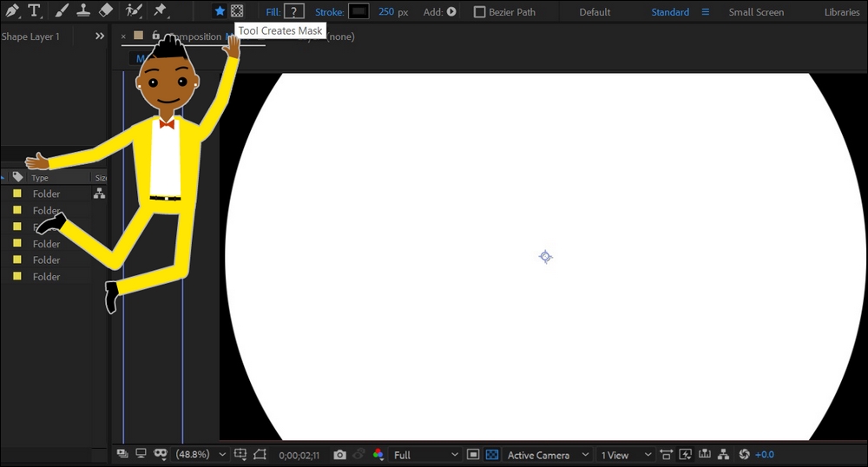Viewport: 868px width, 467px height.
Task: Close the Composition panel tab
Action: coord(123,36)
